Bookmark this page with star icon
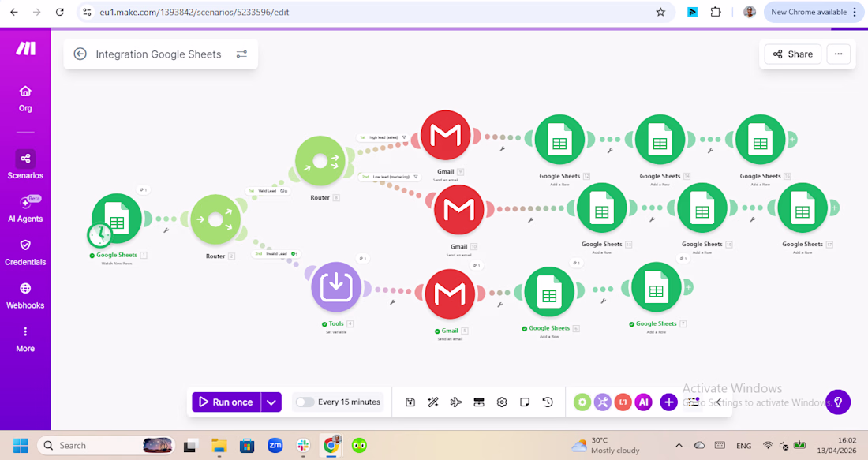 coord(660,12)
